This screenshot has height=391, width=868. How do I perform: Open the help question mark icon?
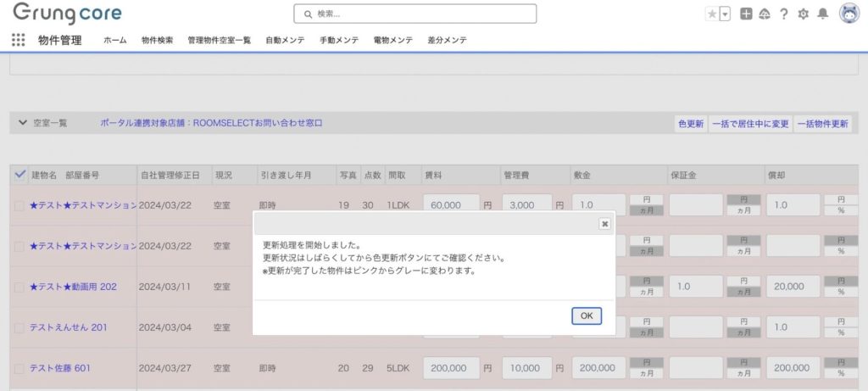click(784, 14)
